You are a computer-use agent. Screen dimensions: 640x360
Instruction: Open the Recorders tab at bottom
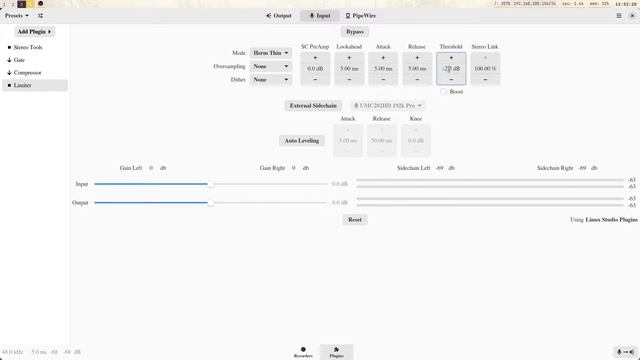click(x=303, y=352)
